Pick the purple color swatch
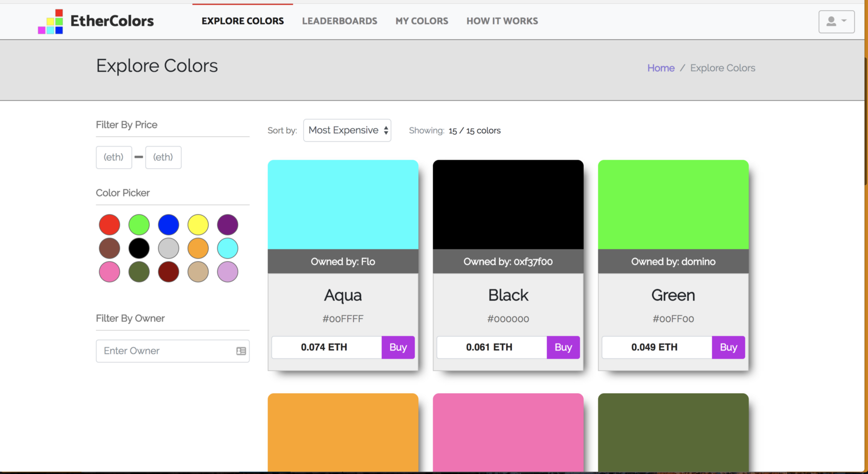 228,225
